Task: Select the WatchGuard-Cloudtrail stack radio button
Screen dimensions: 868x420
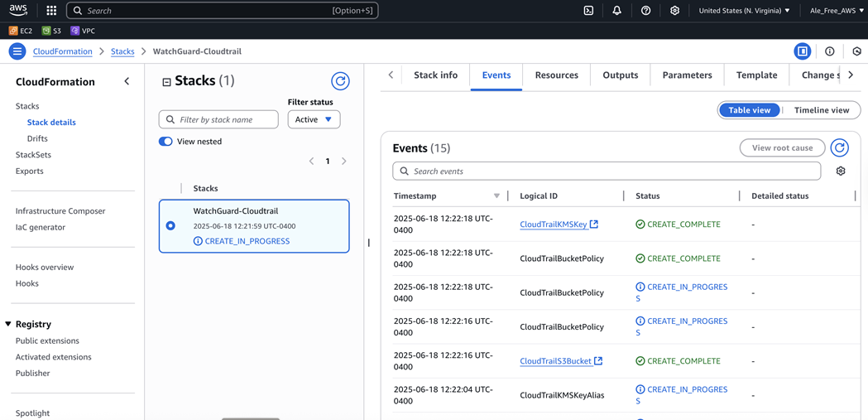Action: [x=170, y=225]
